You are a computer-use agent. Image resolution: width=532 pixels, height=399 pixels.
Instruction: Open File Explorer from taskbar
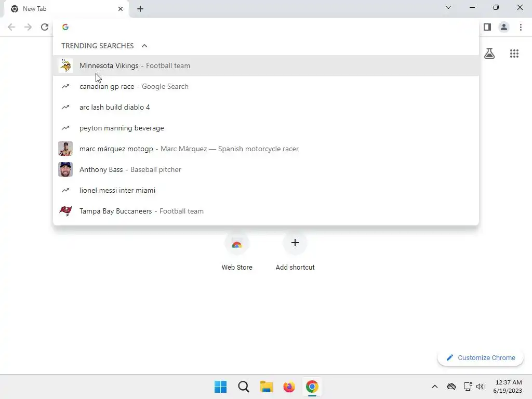(267, 387)
